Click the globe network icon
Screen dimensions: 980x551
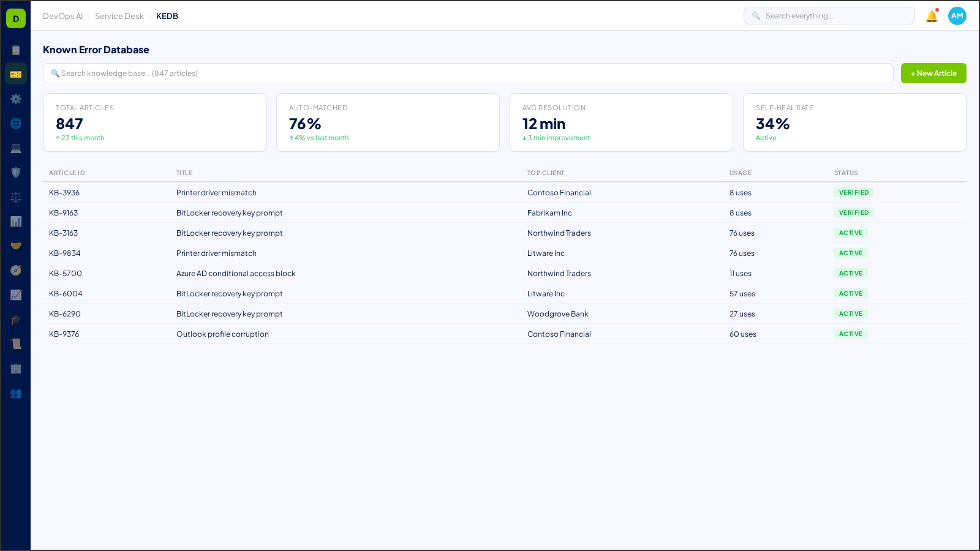pos(16,123)
